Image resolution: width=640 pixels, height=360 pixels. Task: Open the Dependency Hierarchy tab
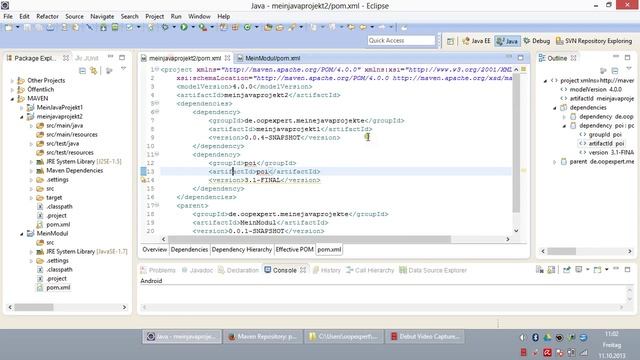(242, 249)
